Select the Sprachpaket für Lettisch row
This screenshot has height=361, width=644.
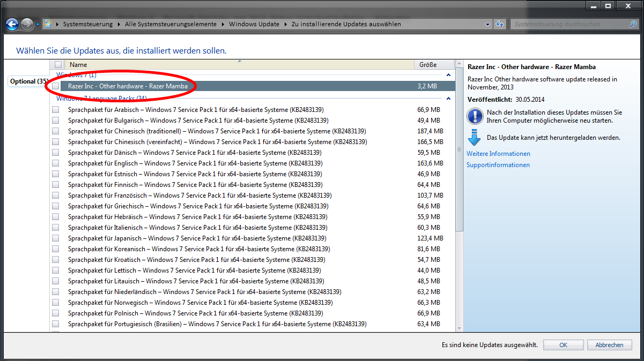point(253,270)
